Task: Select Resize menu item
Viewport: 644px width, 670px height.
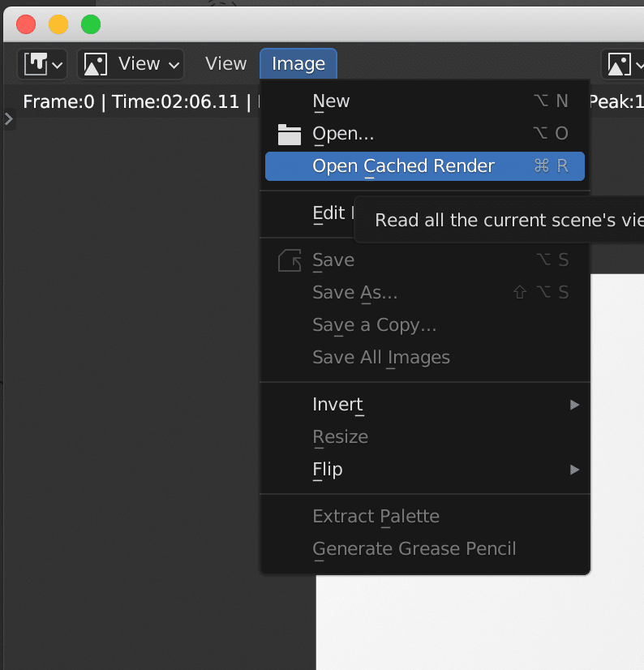Action: pos(340,437)
